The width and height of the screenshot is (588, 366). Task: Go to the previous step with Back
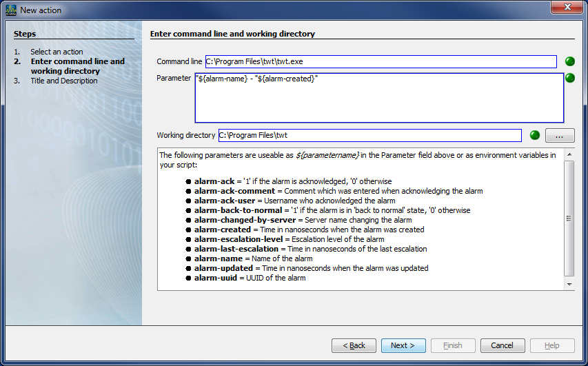pos(354,345)
